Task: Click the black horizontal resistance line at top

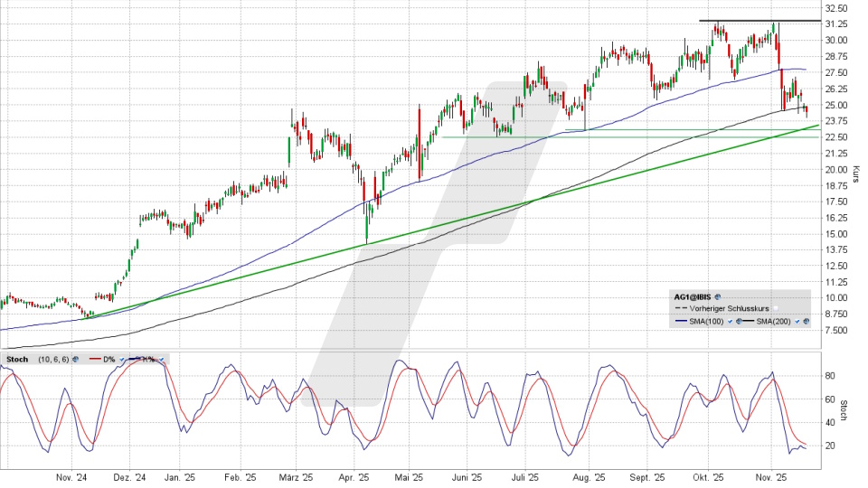Action: pos(759,20)
